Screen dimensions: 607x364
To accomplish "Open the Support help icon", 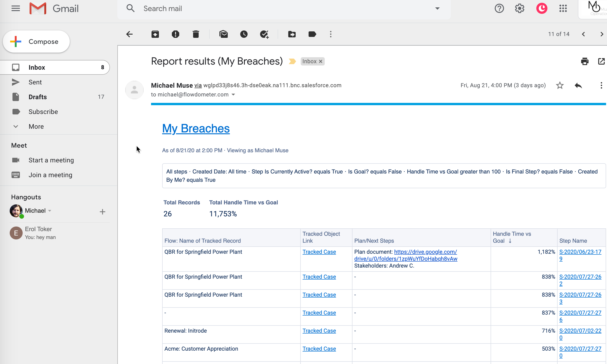I will click(x=499, y=9).
